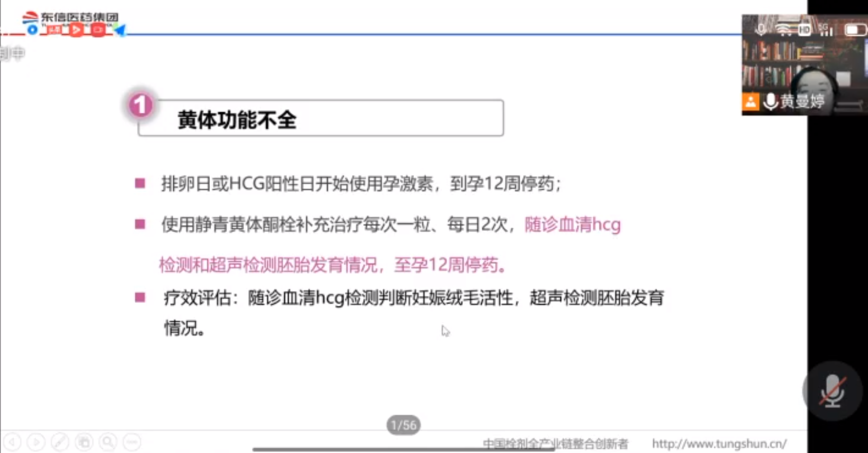Click the save icon in bottom toolbar

tap(84, 443)
